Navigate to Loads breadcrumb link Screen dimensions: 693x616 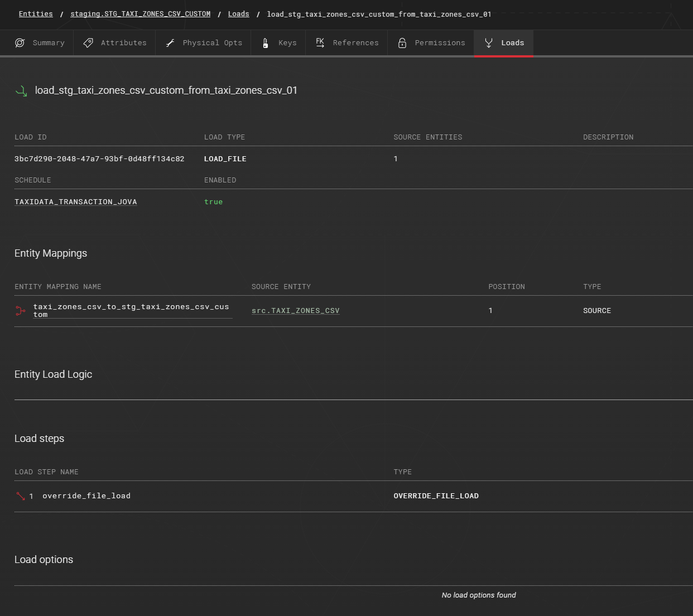(238, 14)
